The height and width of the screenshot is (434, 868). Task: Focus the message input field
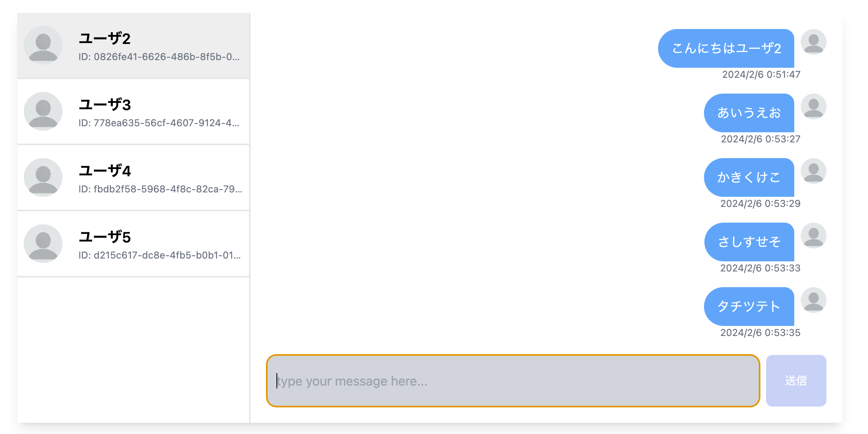[513, 381]
